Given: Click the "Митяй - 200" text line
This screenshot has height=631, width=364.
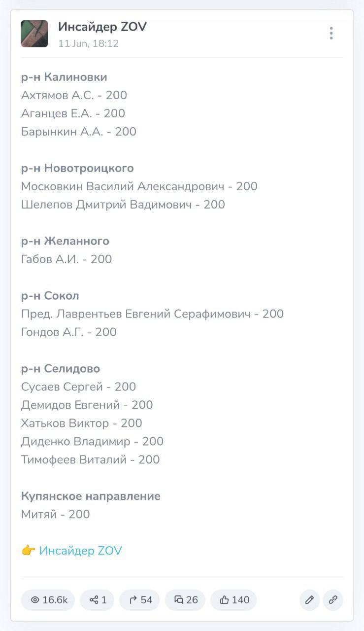Looking at the screenshot, I should [56, 514].
